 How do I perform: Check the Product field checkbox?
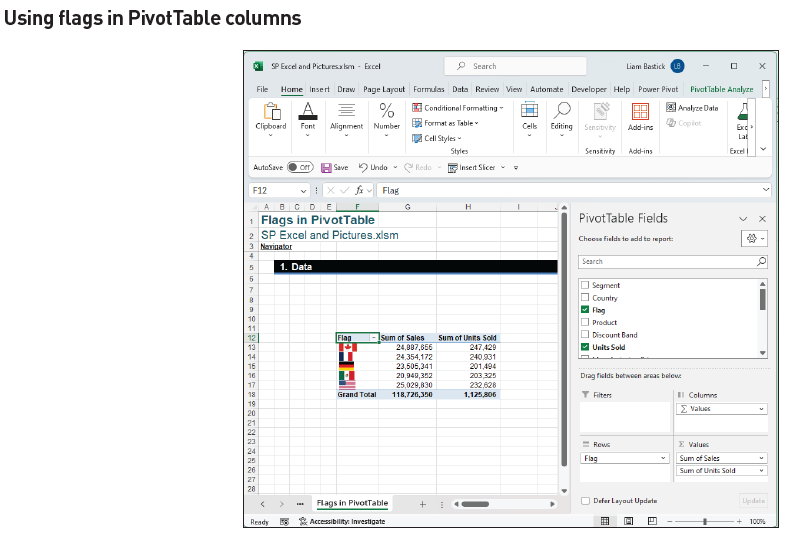point(585,322)
